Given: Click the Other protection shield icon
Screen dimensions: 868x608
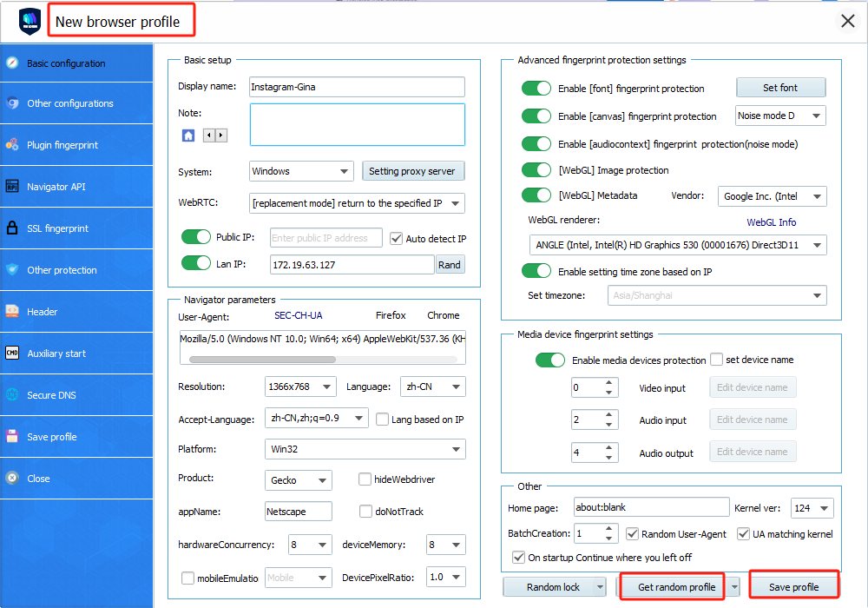Looking at the screenshot, I should click(x=12, y=270).
